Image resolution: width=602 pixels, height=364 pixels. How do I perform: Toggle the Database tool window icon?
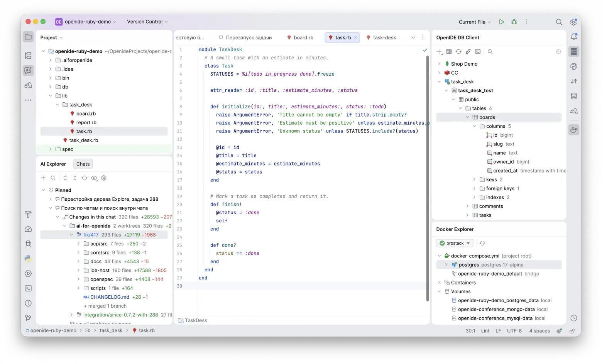[574, 96]
